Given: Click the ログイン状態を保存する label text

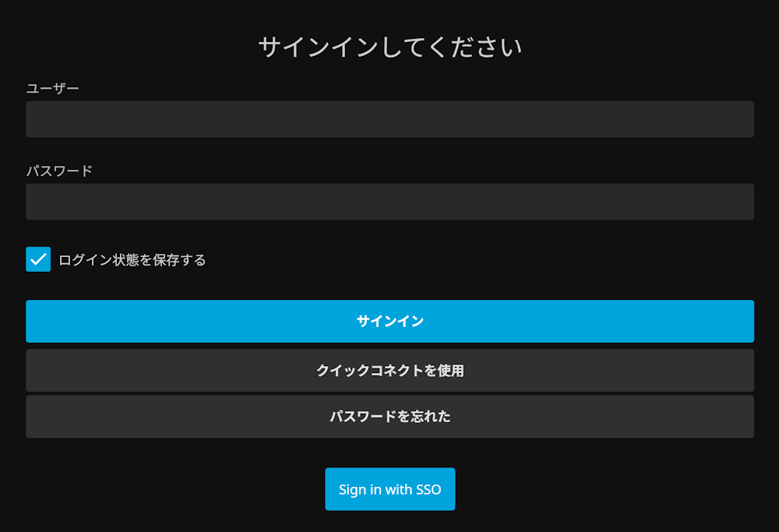Looking at the screenshot, I should (132, 260).
